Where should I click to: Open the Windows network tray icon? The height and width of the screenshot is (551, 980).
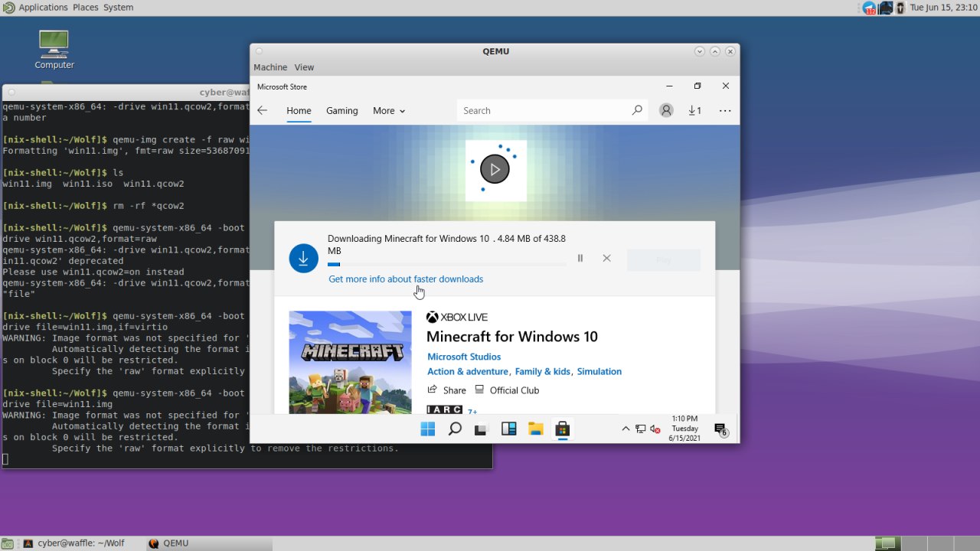click(640, 429)
